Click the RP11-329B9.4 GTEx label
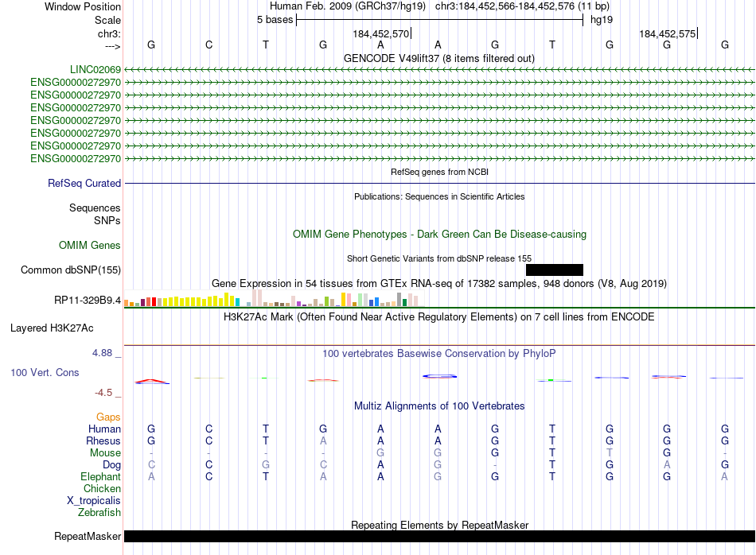The width and height of the screenshot is (756, 555). [x=88, y=300]
